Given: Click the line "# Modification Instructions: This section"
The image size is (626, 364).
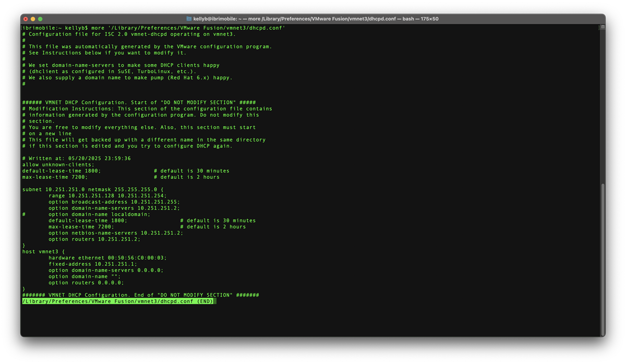Looking at the screenshot, I should click(147, 109).
